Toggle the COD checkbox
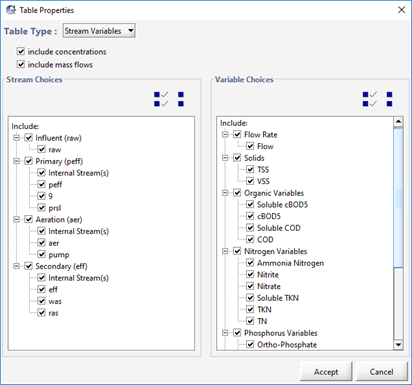Viewport: 412px width, 385px height. tap(250, 239)
